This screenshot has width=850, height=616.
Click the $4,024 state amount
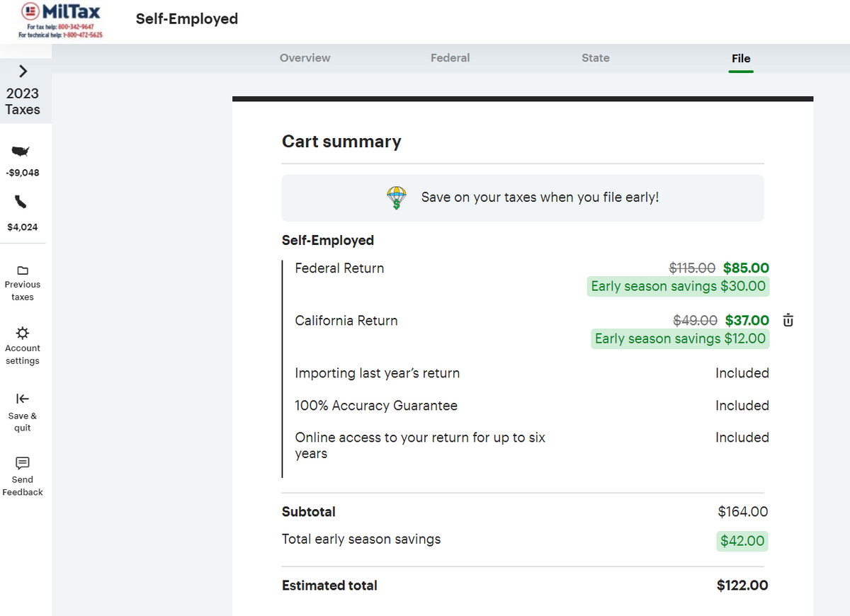point(23,227)
